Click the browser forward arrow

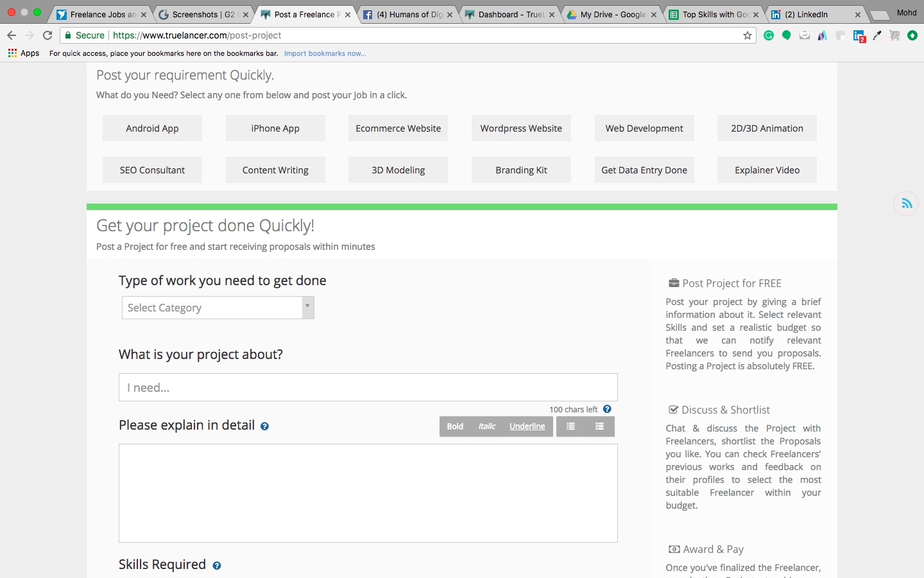[30, 35]
